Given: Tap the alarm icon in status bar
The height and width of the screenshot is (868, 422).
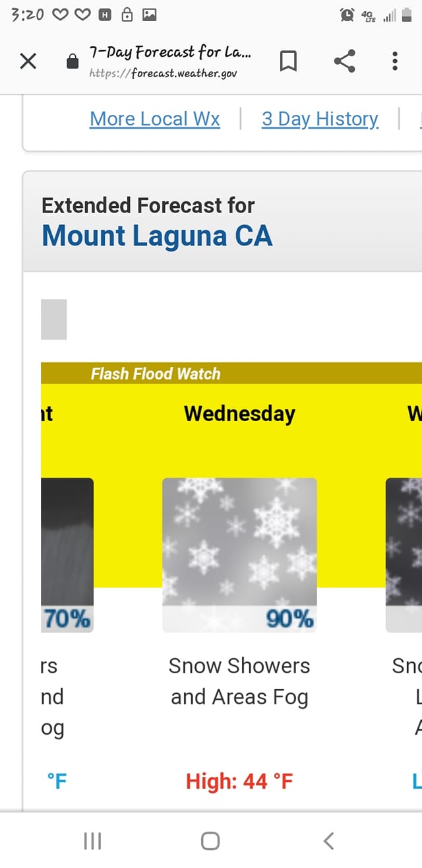Looking at the screenshot, I should 347,15.
